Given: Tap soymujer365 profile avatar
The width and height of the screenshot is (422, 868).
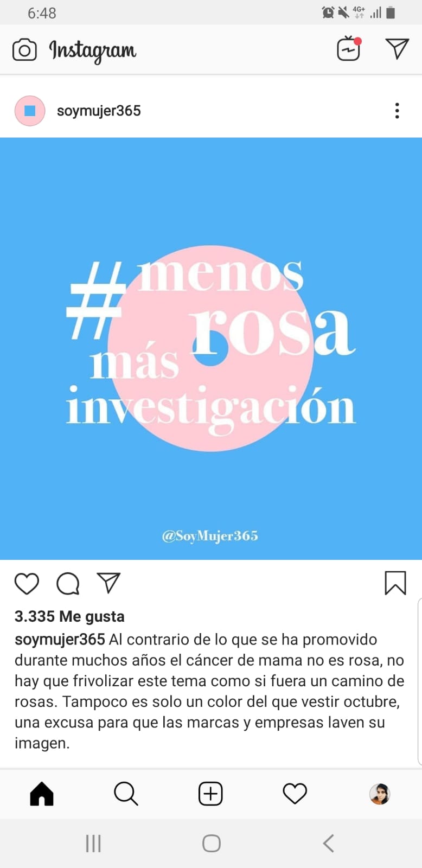Looking at the screenshot, I should pyautogui.click(x=30, y=111).
